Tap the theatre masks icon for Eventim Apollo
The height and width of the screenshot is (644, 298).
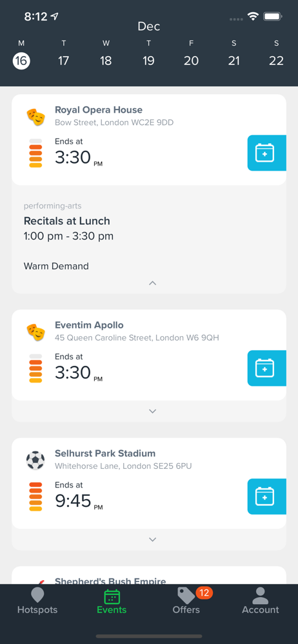pyautogui.click(x=36, y=332)
